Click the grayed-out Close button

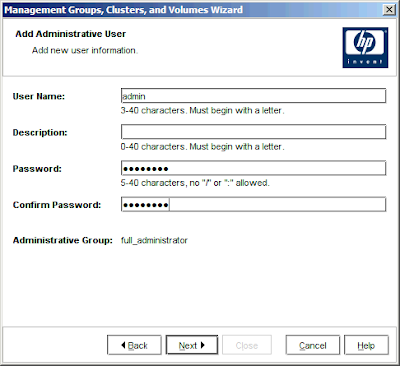tap(247, 345)
